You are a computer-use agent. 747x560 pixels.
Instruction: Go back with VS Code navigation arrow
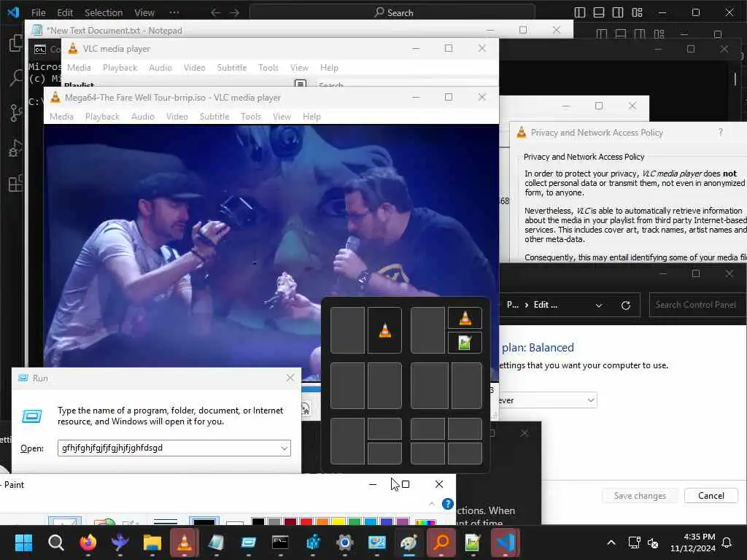215,13
